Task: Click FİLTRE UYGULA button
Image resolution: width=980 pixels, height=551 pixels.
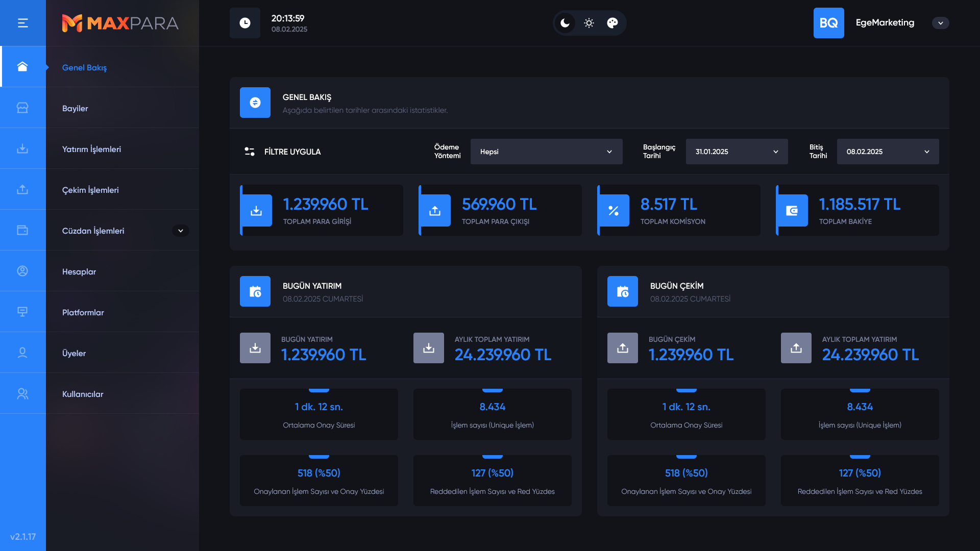Action: point(282,152)
